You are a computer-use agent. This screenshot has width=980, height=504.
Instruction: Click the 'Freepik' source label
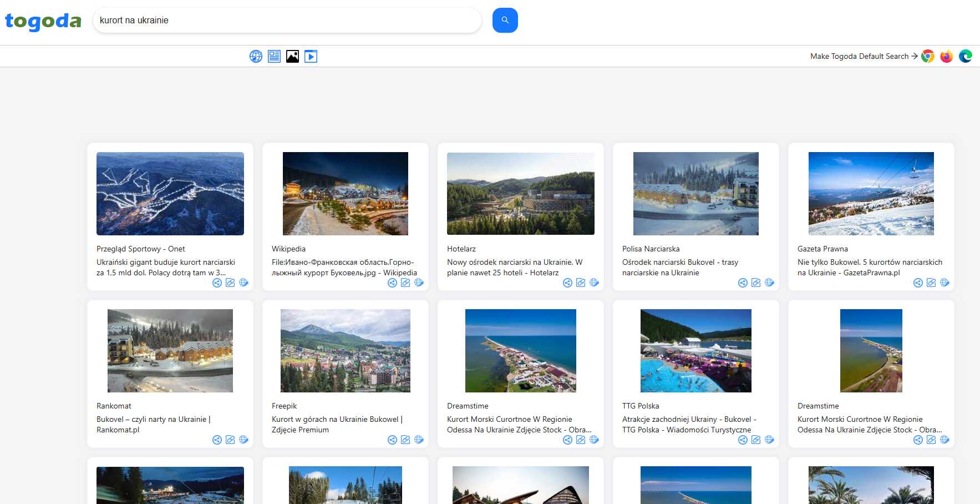[x=285, y=406]
